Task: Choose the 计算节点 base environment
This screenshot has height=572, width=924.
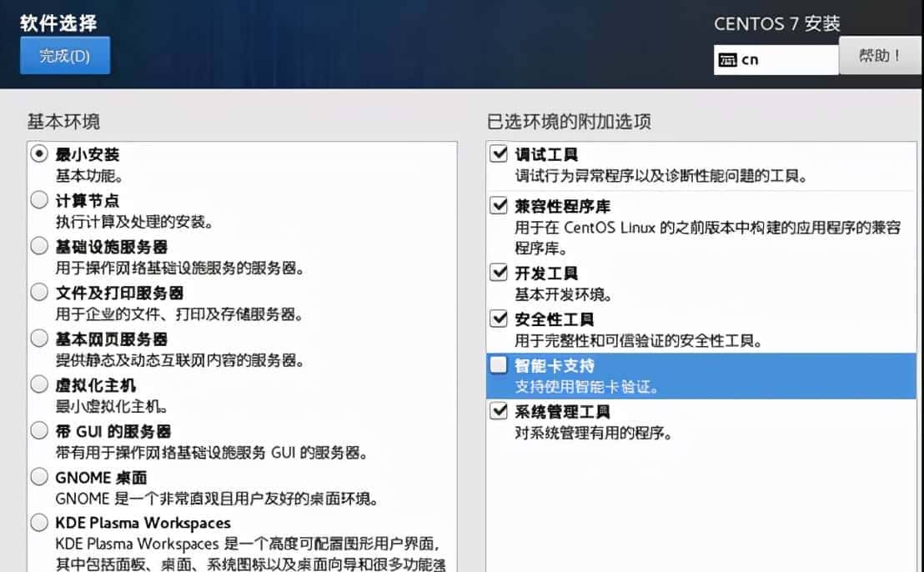Action: click(x=38, y=199)
